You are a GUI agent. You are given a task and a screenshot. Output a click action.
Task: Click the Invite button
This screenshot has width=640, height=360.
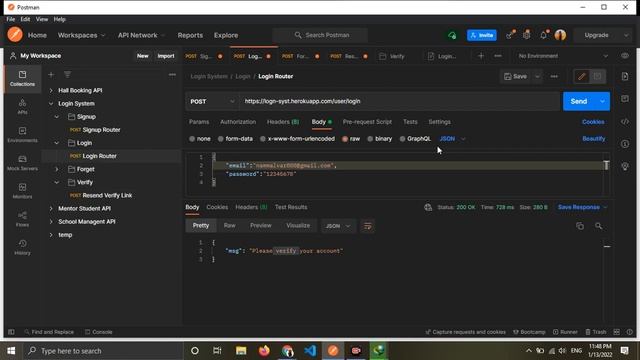[482, 36]
